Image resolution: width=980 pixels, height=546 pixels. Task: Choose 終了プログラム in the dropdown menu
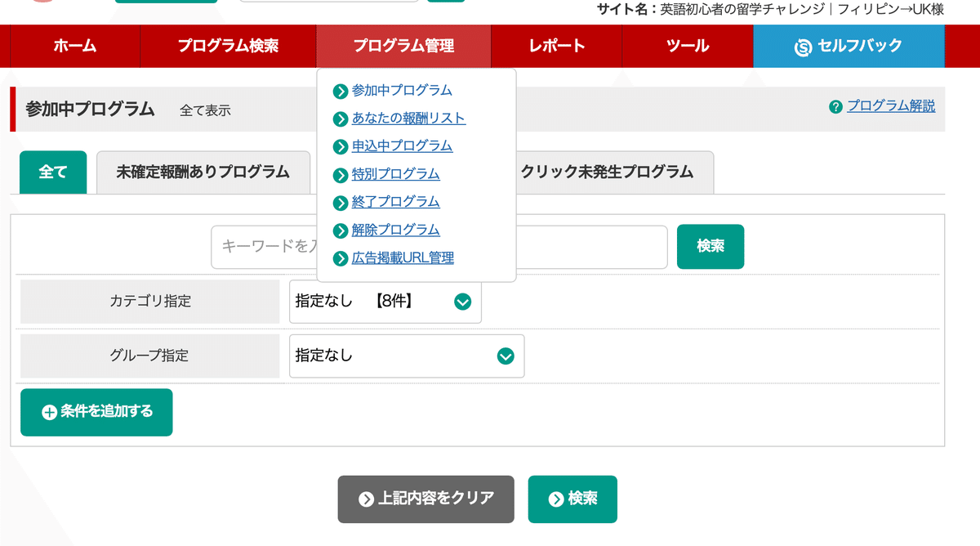coord(395,202)
